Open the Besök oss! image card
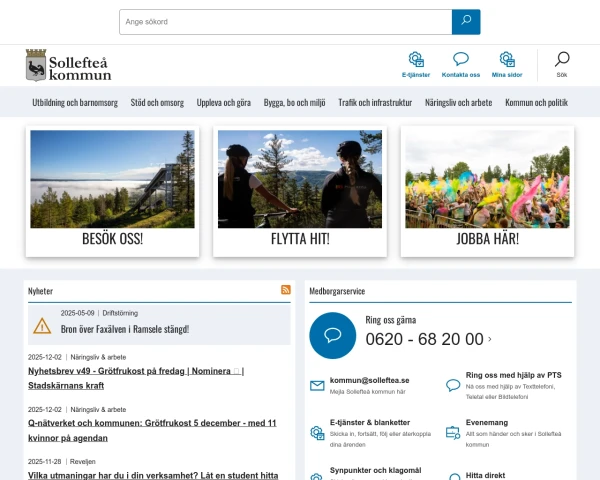 coord(112,190)
